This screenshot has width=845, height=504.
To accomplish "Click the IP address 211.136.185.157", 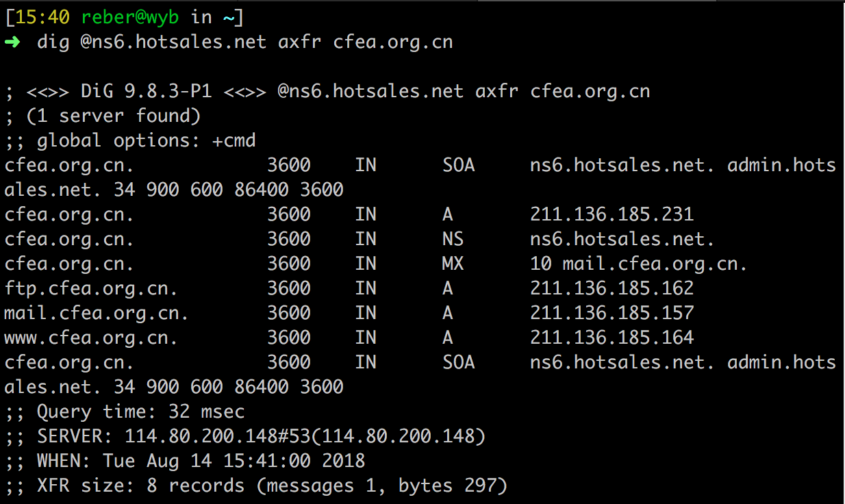I will tap(611, 313).
